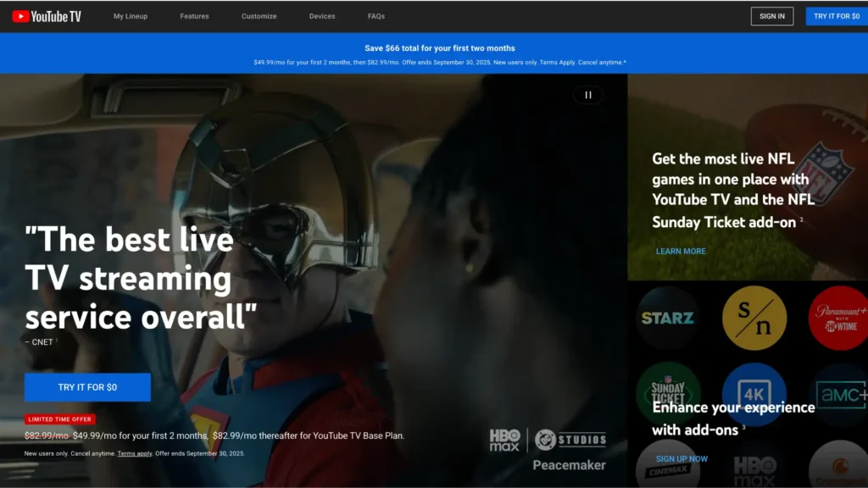Click the yellow S/n channel icon

(754, 319)
